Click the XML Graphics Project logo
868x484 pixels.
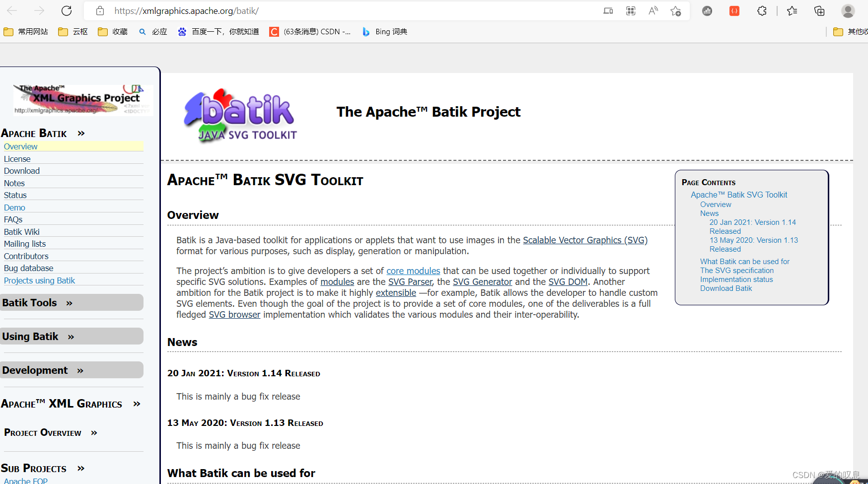click(83, 100)
